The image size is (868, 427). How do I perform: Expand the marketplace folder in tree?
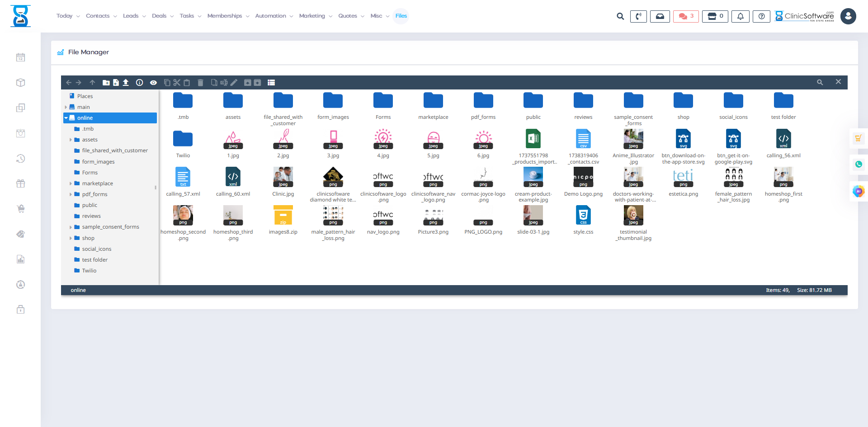point(71,183)
